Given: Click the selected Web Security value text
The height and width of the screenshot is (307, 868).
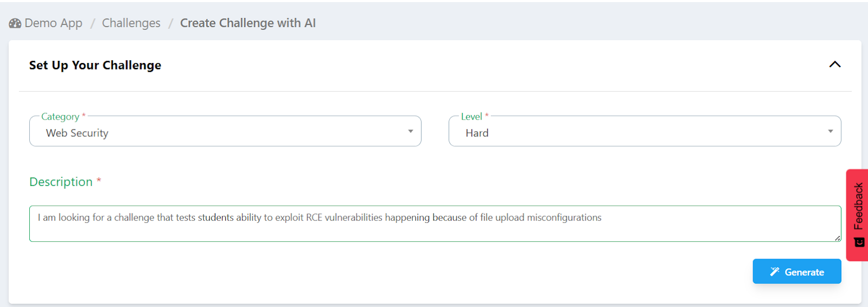Looking at the screenshot, I should pyautogui.click(x=77, y=133).
